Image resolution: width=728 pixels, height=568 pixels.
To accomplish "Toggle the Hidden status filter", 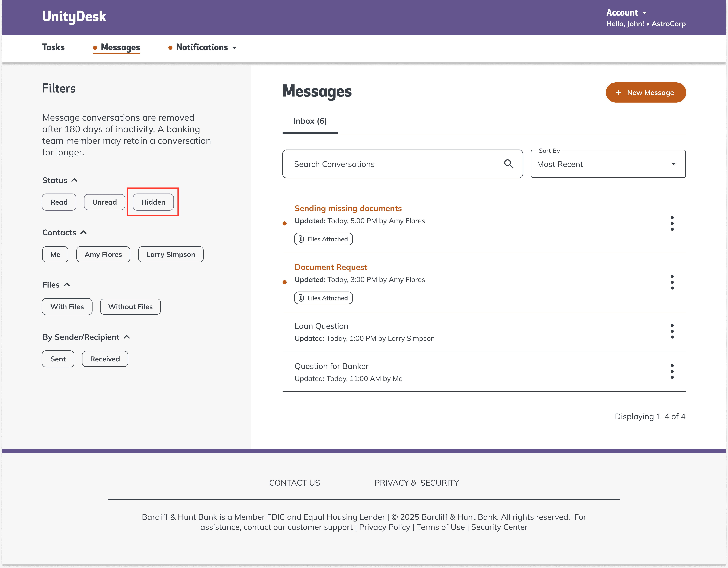I will (x=153, y=202).
